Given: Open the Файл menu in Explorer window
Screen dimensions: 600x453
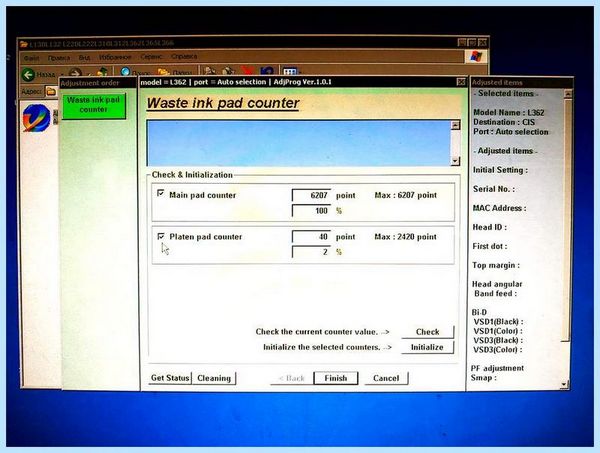Looking at the screenshot, I should (31, 58).
